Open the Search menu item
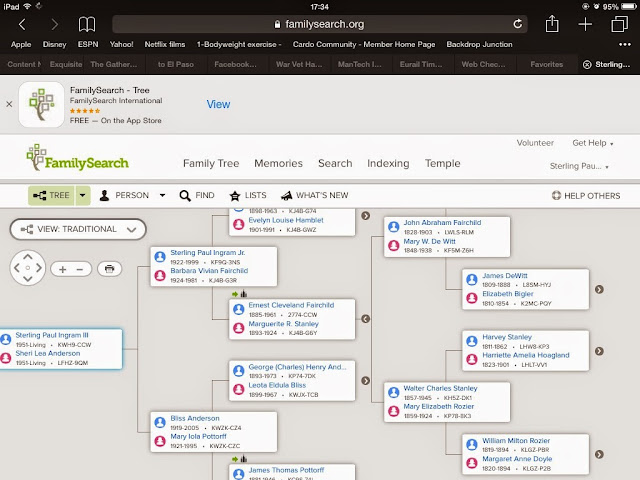640x480 pixels. tap(335, 163)
